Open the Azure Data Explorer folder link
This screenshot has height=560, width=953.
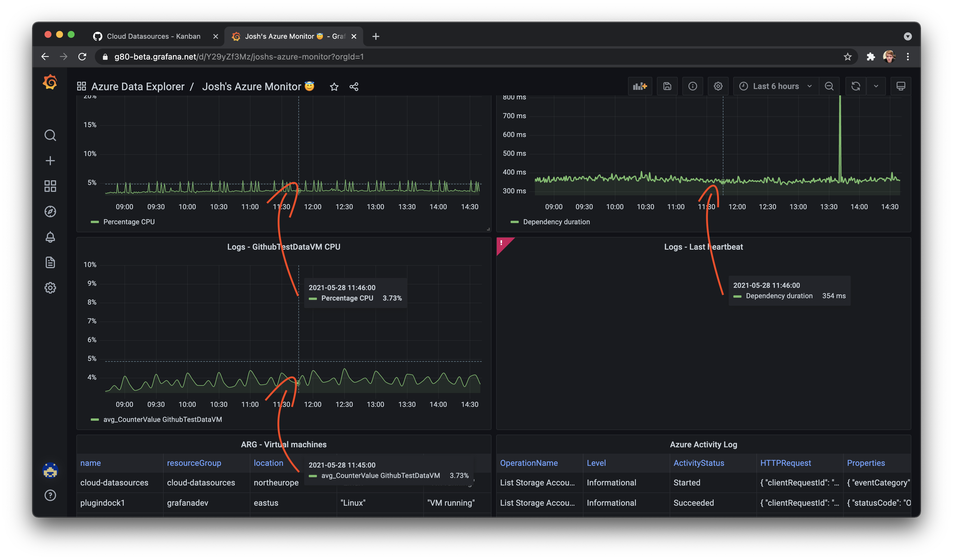point(138,87)
